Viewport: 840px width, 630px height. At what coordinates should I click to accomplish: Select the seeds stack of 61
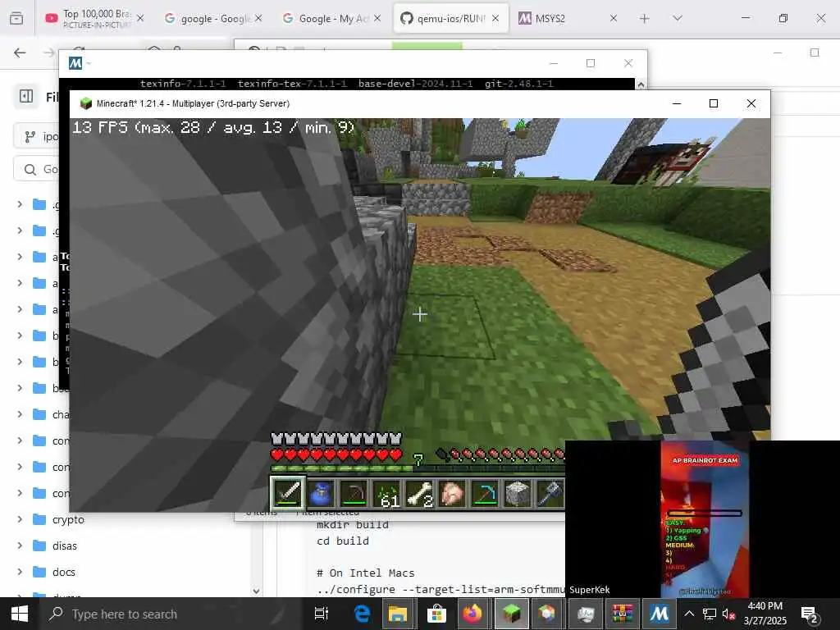click(386, 492)
